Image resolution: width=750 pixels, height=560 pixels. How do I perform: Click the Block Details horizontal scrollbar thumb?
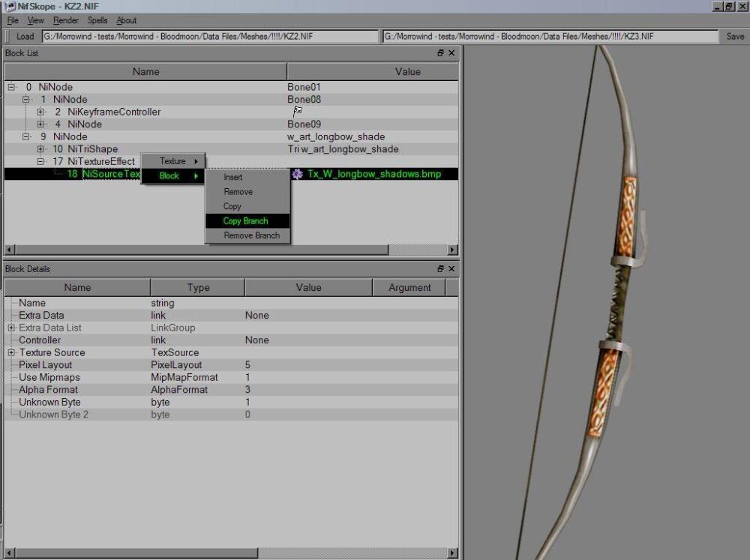coord(136,553)
